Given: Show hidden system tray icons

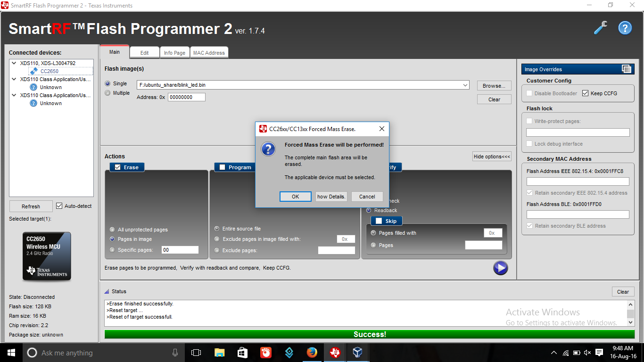Looking at the screenshot, I should (554, 353).
